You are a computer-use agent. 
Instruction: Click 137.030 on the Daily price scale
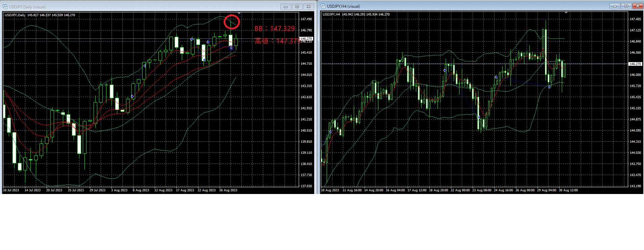tap(306, 186)
